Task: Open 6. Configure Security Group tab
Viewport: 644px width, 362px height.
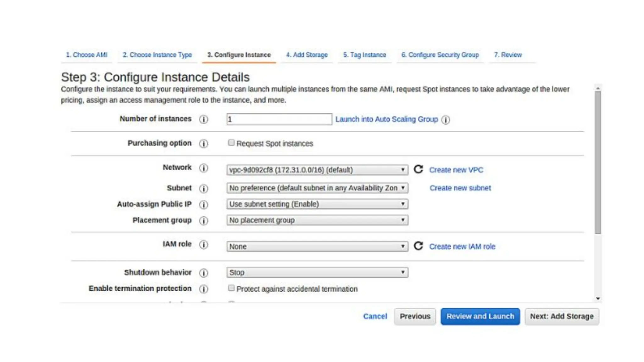Action: click(x=440, y=55)
